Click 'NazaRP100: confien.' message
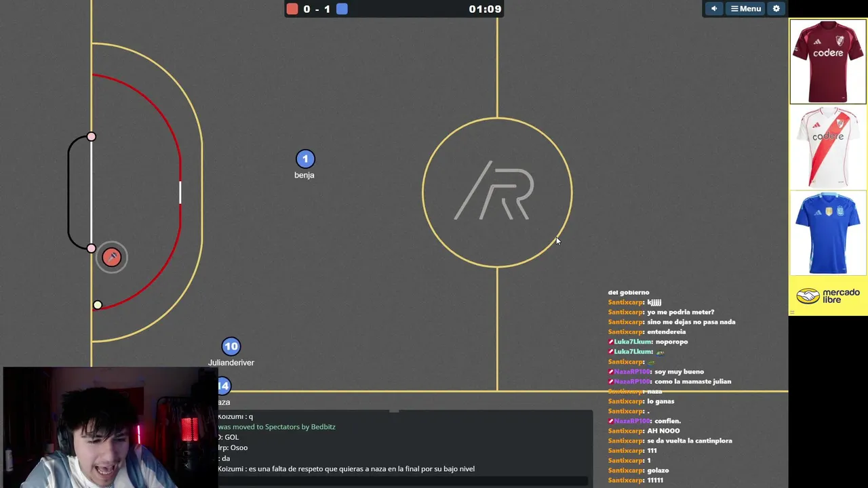 coord(644,421)
